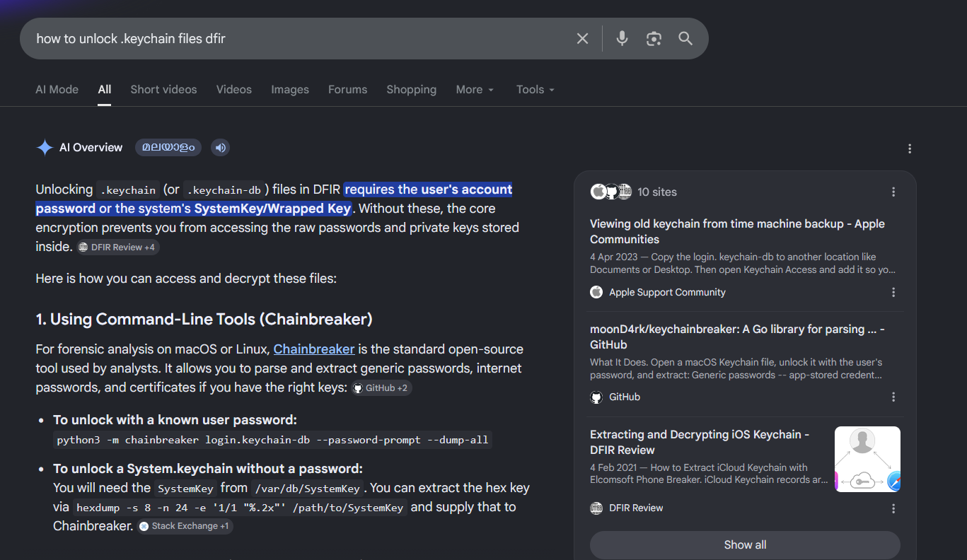
Task: Click GitHub favicon in sources panel
Action: [596, 397]
